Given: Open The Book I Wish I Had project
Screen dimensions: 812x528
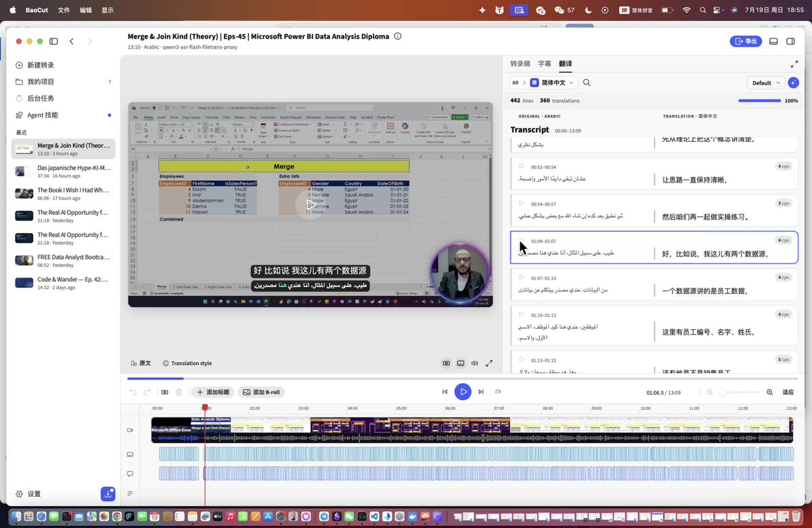Looking at the screenshot, I should tap(63, 194).
